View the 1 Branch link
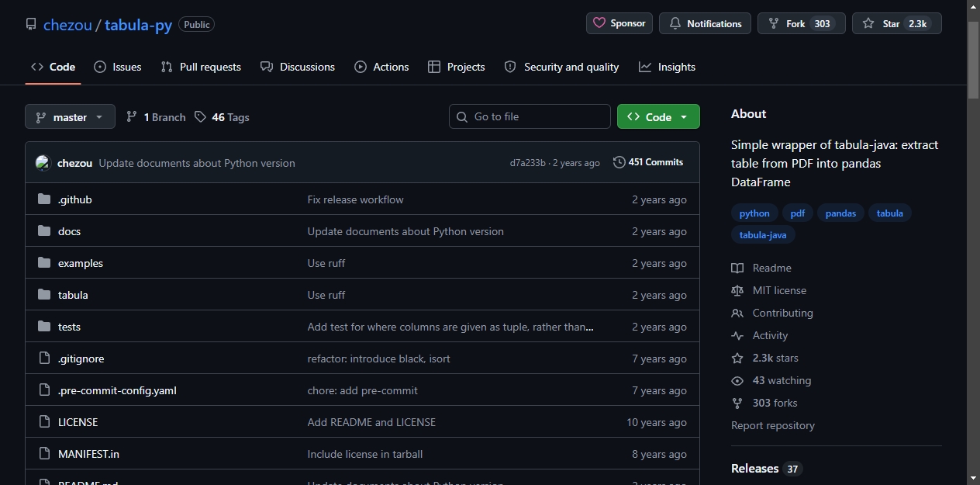980x485 pixels. [156, 117]
